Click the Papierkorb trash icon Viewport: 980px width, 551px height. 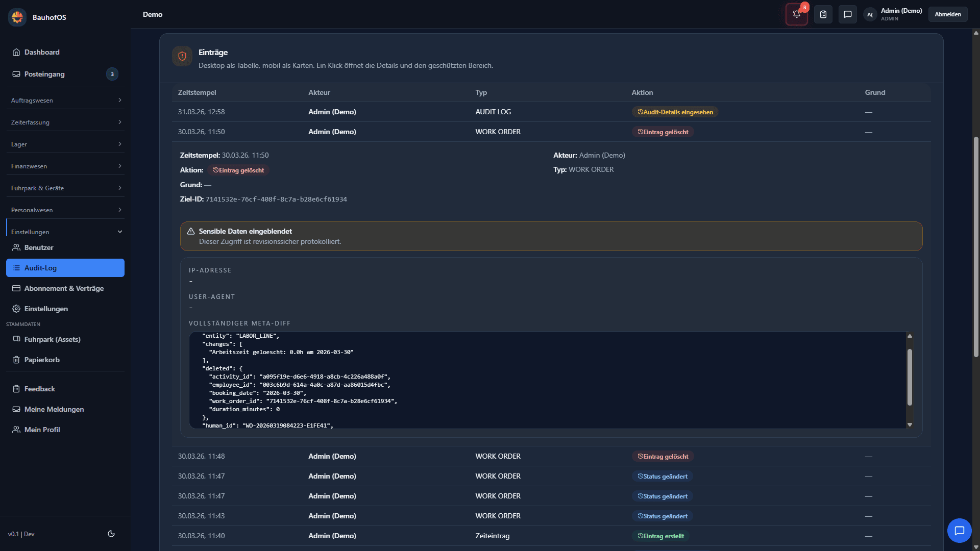click(16, 360)
